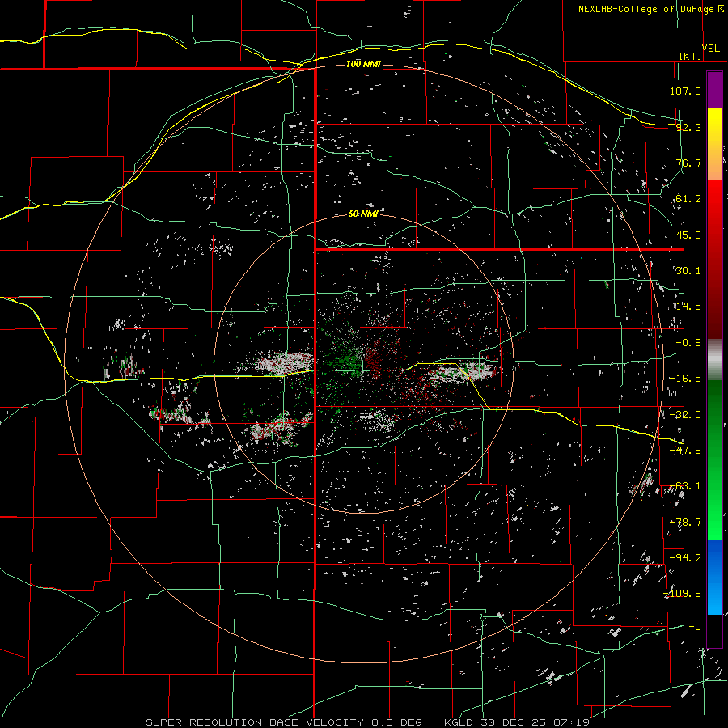Select the -63.1 scale value
The height and width of the screenshot is (728, 728).
tap(685, 486)
